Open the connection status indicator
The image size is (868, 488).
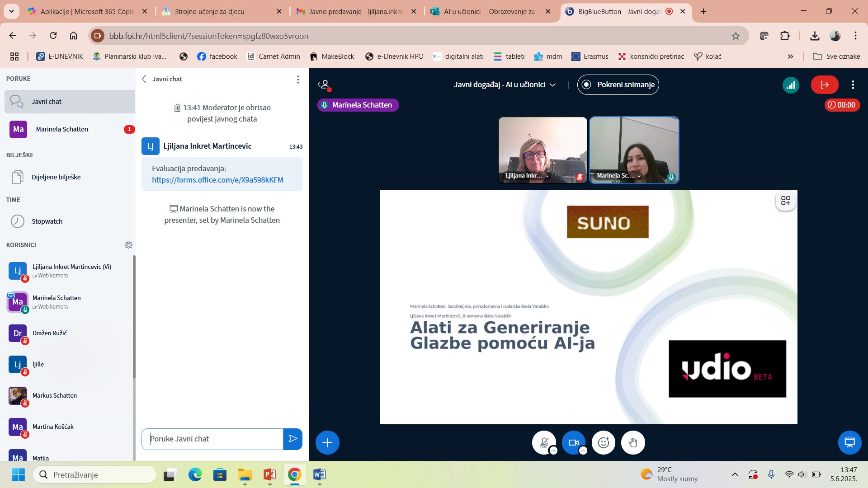point(791,84)
